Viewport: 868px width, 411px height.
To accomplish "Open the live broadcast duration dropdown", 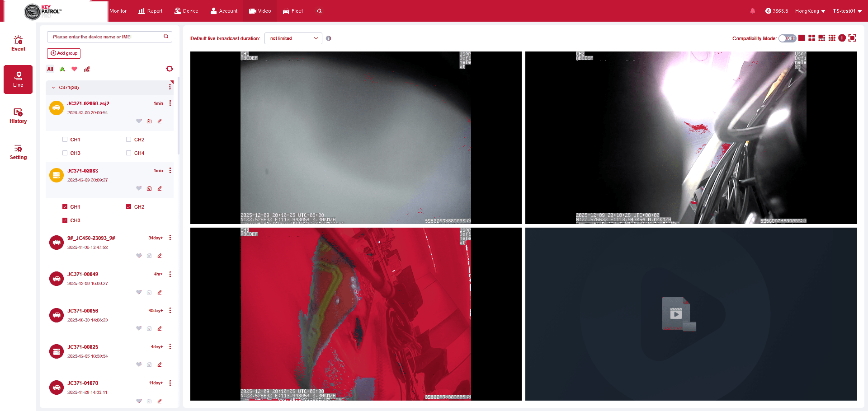I will tap(293, 38).
